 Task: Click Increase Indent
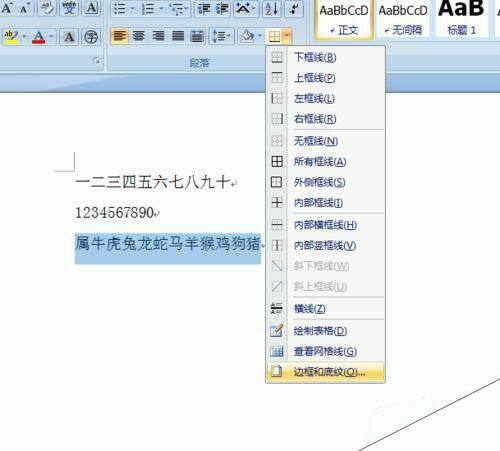pos(222,9)
